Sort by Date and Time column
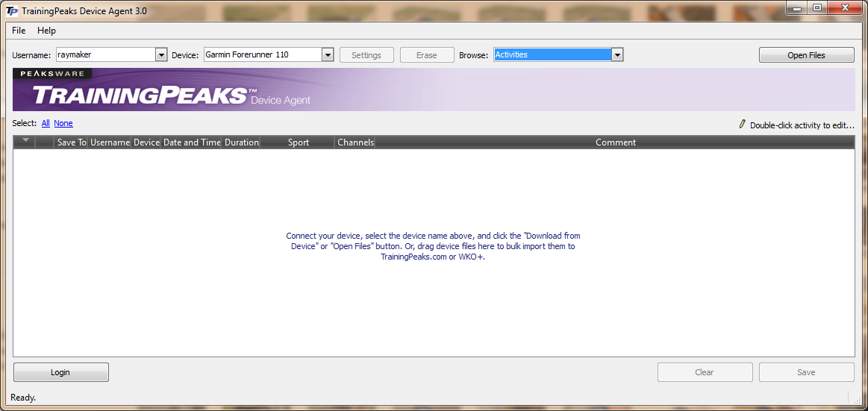Image resolution: width=868 pixels, height=411 pixels. (192, 142)
